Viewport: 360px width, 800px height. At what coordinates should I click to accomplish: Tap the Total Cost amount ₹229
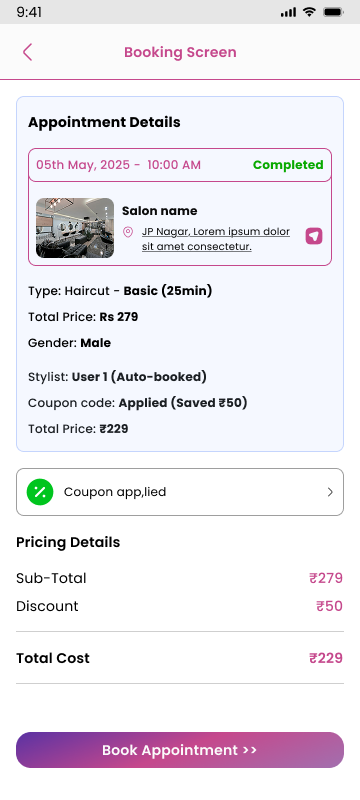(x=326, y=658)
